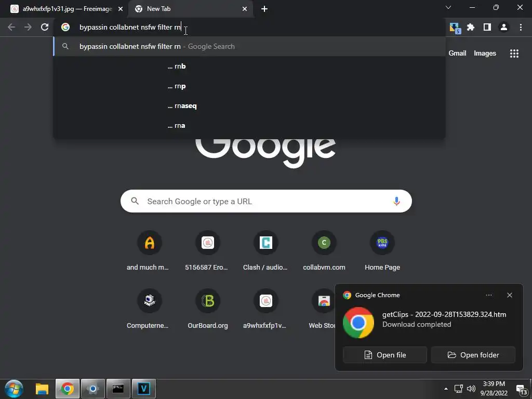Pick the 'rnaseq' autocomplete suggestion
532x399 pixels.
[x=249, y=106]
